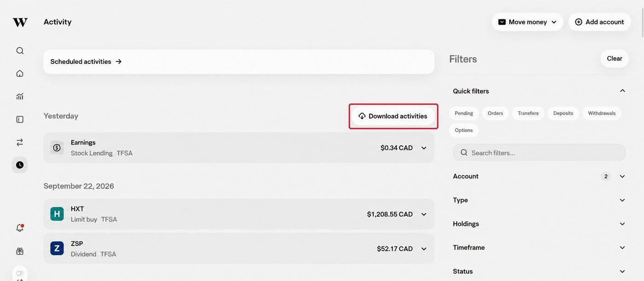Click the arrow beside Scheduled activities
The image size is (644, 281).
(x=119, y=62)
